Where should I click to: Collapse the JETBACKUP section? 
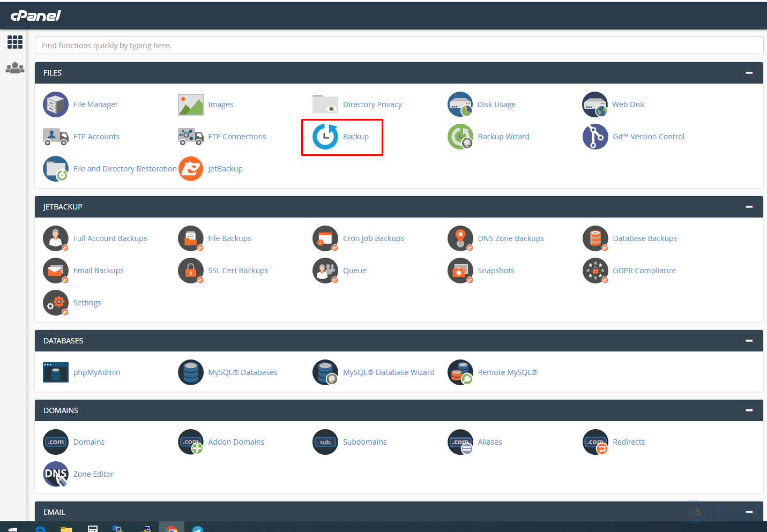[x=749, y=207]
